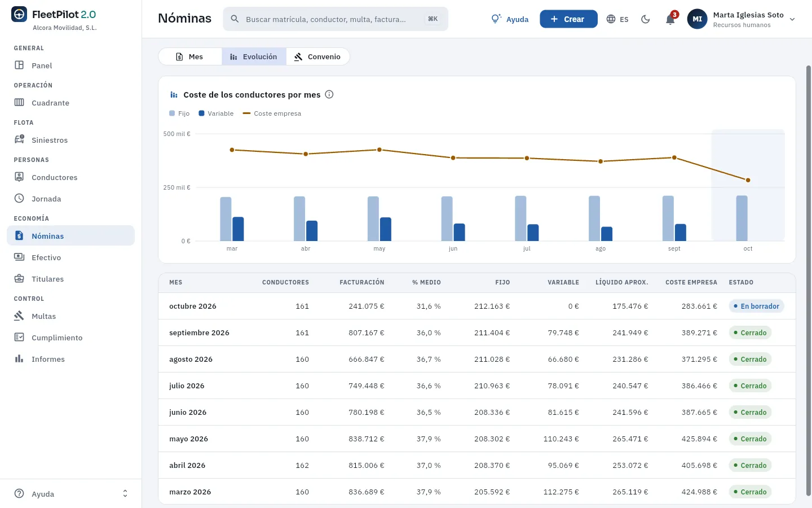The height and width of the screenshot is (508, 812).
Task: Open Informes reports page
Action: pos(71,359)
